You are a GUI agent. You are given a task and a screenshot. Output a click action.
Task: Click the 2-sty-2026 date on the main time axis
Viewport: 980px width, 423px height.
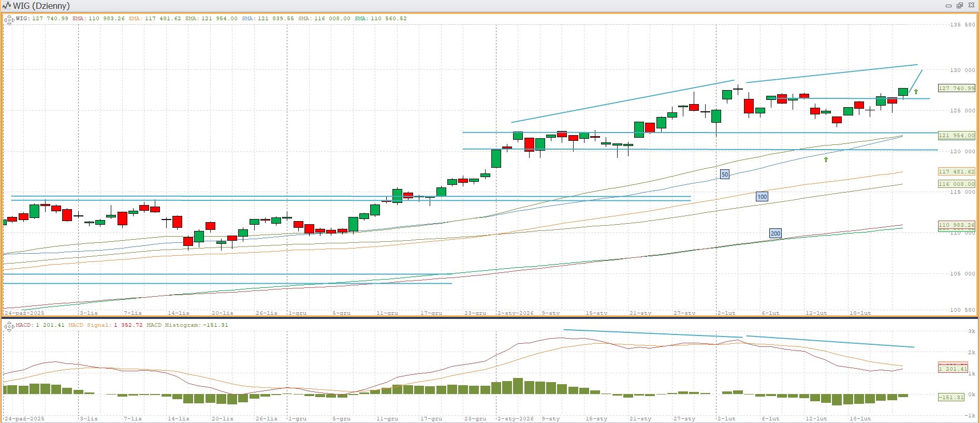pyautogui.click(x=515, y=313)
